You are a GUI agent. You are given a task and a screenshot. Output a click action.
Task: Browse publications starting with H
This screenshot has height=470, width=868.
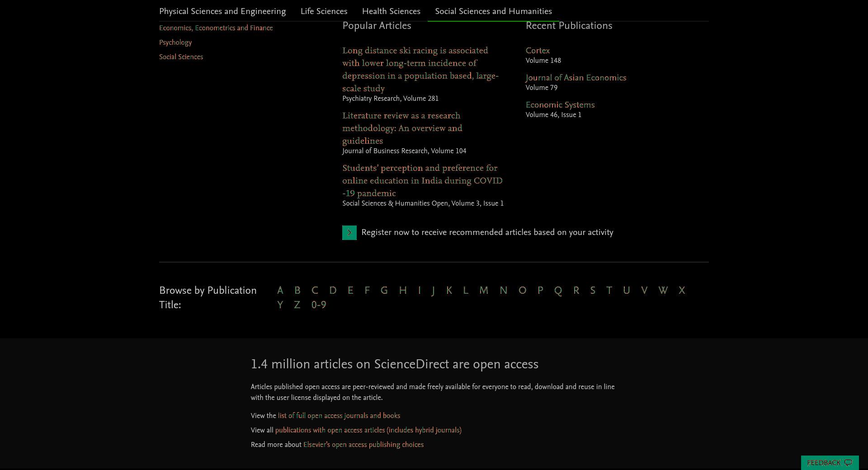[x=403, y=291]
